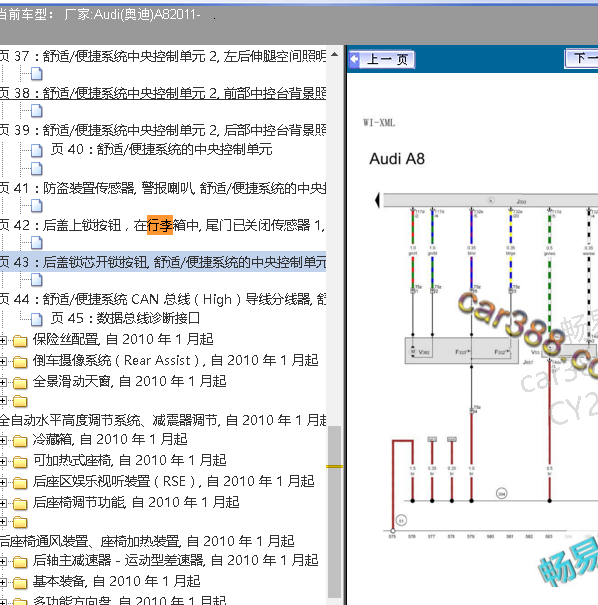
Task: Expand 后座区娱乐视听装置 RSE node
Action: pos(3,482)
